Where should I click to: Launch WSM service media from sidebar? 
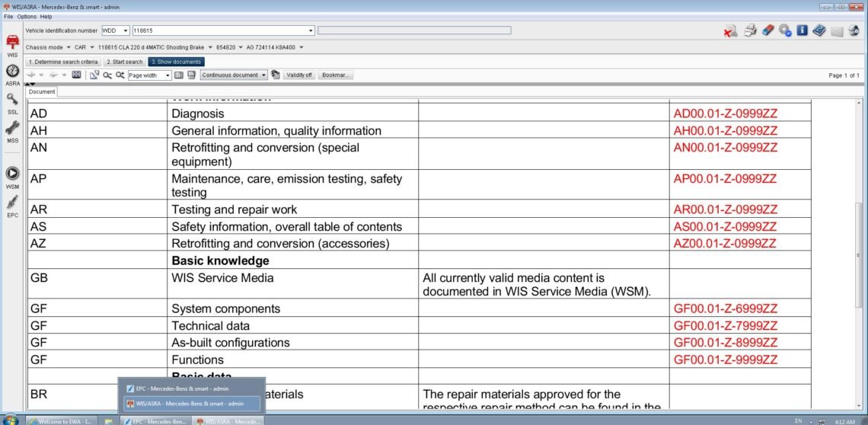pyautogui.click(x=12, y=178)
